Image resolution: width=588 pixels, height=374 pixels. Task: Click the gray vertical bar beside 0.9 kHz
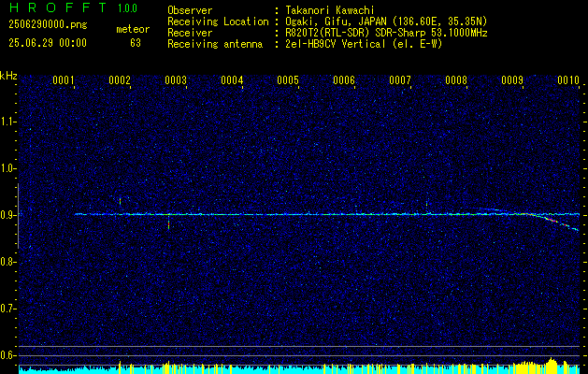click(18, 216)
